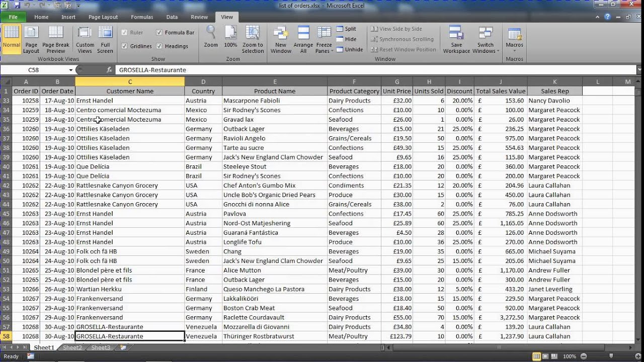Click Zoom Out minus button
Image resolution: width=644 pixels, height=362 pixels.
[x=583, y=356]
